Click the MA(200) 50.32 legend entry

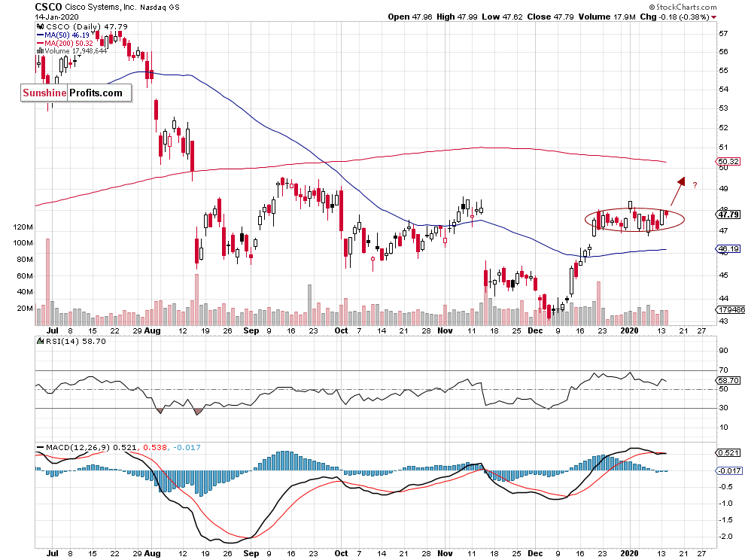tap(68, 43)
